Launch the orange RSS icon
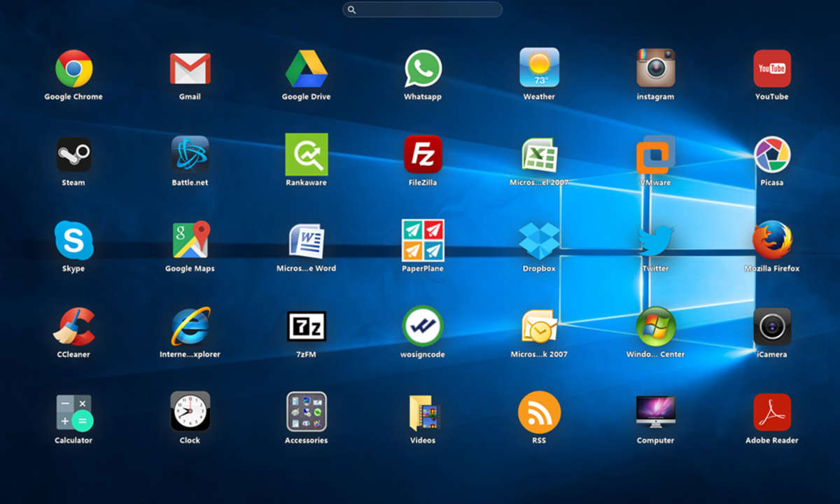Screen dimensions: 840x504 539,412
